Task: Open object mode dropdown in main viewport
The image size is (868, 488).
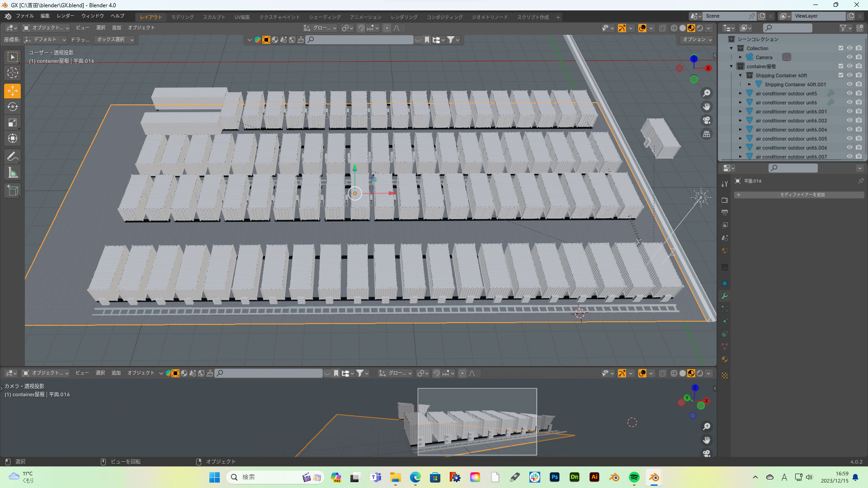Action: click(x=46, y=28)
